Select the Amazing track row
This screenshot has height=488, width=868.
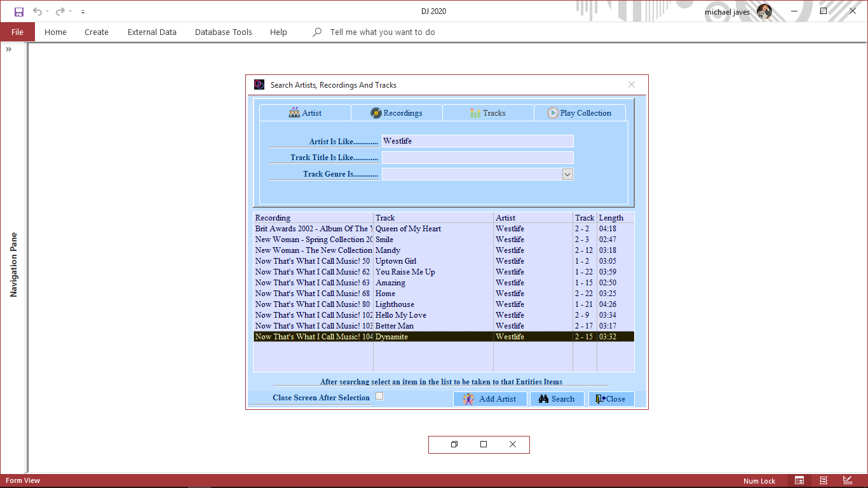(444, 283)
